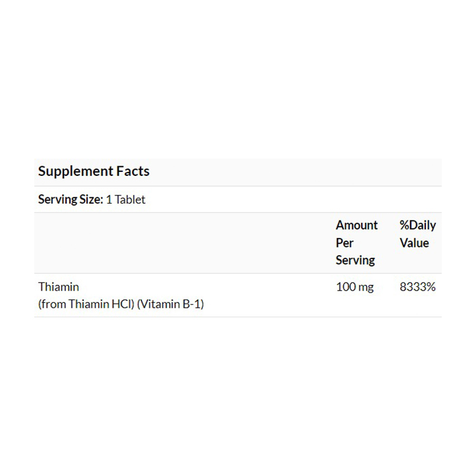This screenshot has height=476, width=476.
Task: Click the word Per in the column header
Action: point(345,242)
